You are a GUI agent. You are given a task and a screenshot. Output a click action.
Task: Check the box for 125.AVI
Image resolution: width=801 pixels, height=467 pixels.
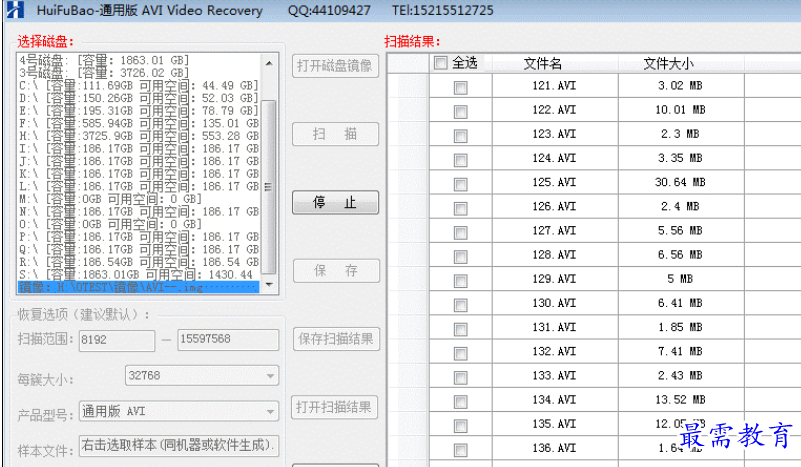460,184
